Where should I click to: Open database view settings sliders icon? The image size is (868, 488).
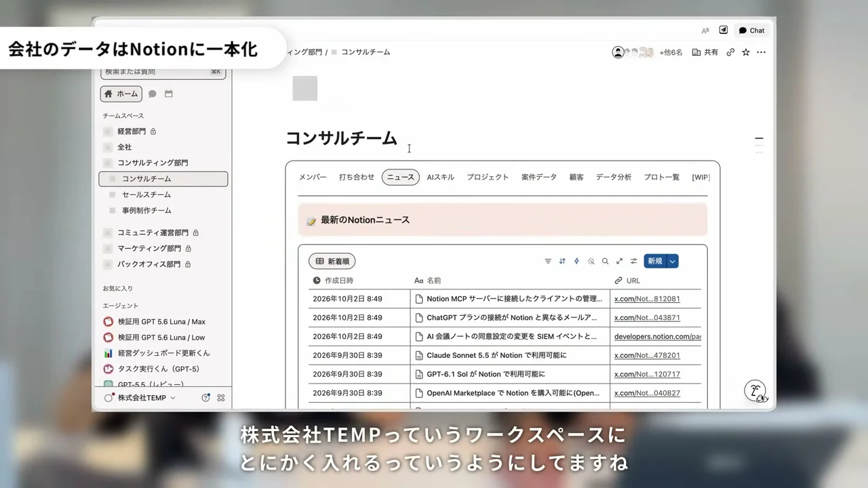[633, 261]
